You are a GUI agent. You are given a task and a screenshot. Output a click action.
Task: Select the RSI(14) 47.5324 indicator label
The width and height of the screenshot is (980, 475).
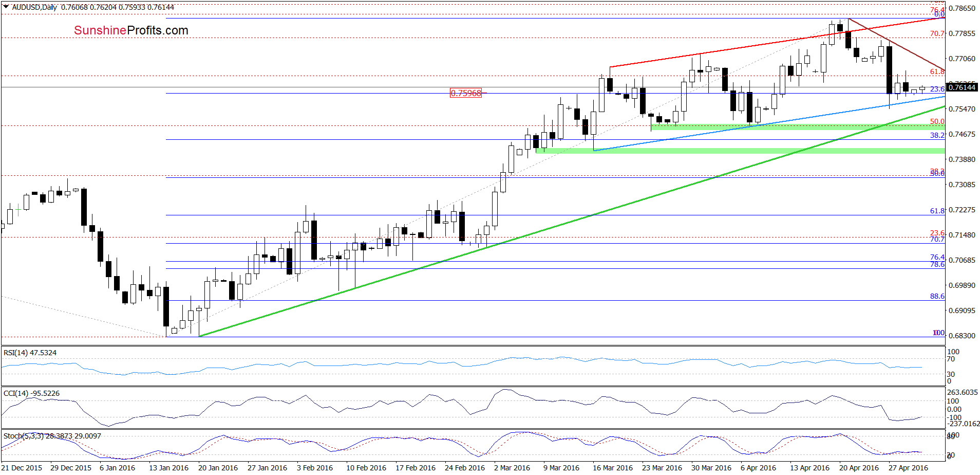(x=30, y=353)
